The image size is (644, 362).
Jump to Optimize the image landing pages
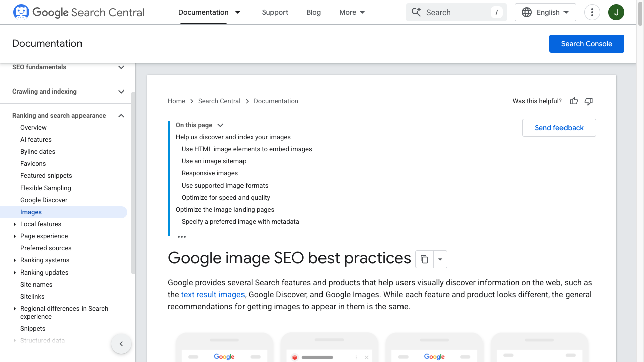point(225,210)
